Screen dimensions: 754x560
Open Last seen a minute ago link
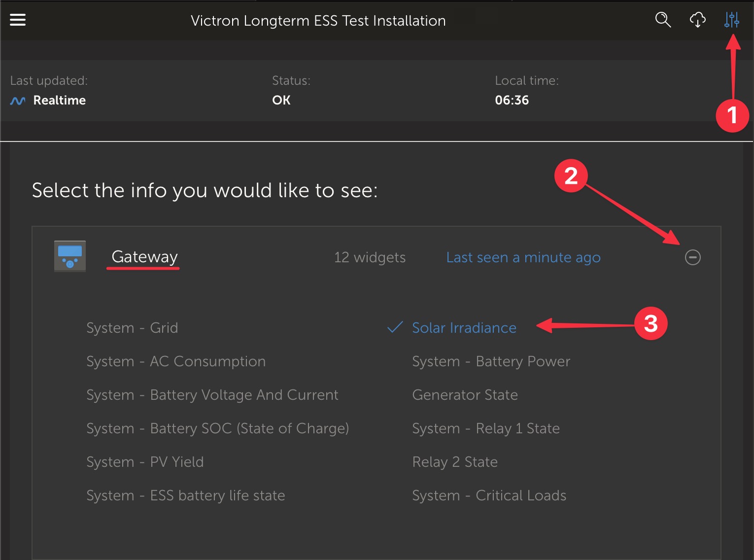coord(523,257)
